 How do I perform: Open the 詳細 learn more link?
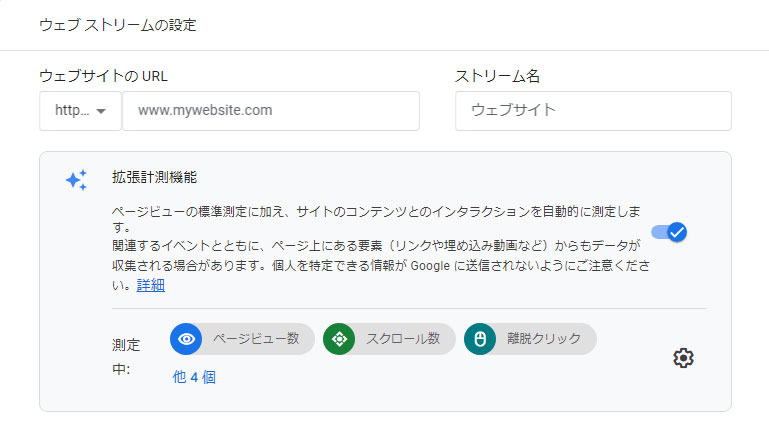(x=151, y=285)
